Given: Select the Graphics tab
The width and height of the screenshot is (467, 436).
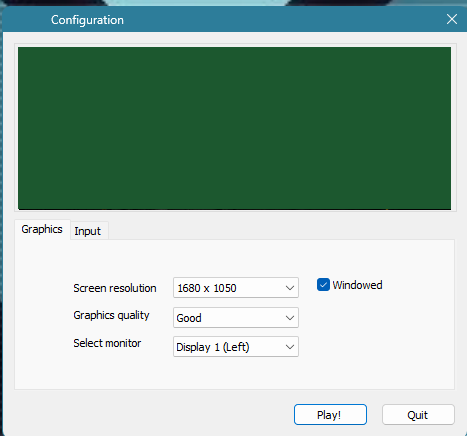Looking at the screenshot, I should 42,229.
